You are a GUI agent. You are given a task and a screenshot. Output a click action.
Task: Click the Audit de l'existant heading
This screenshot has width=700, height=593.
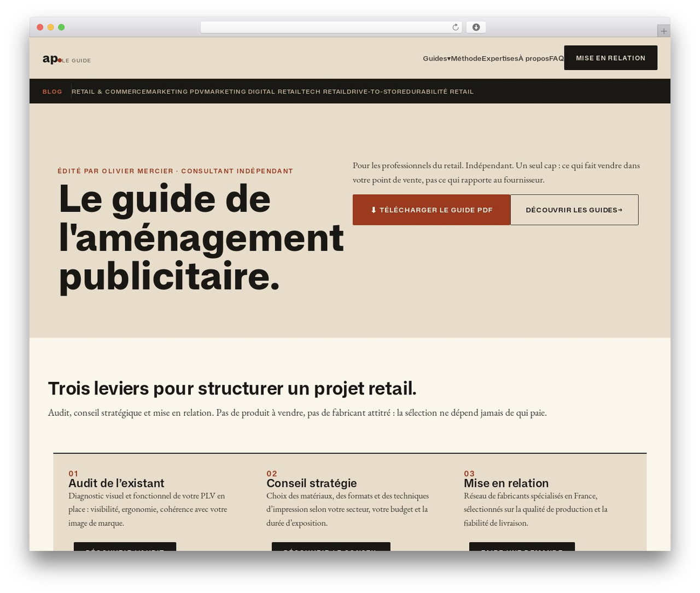116,483
